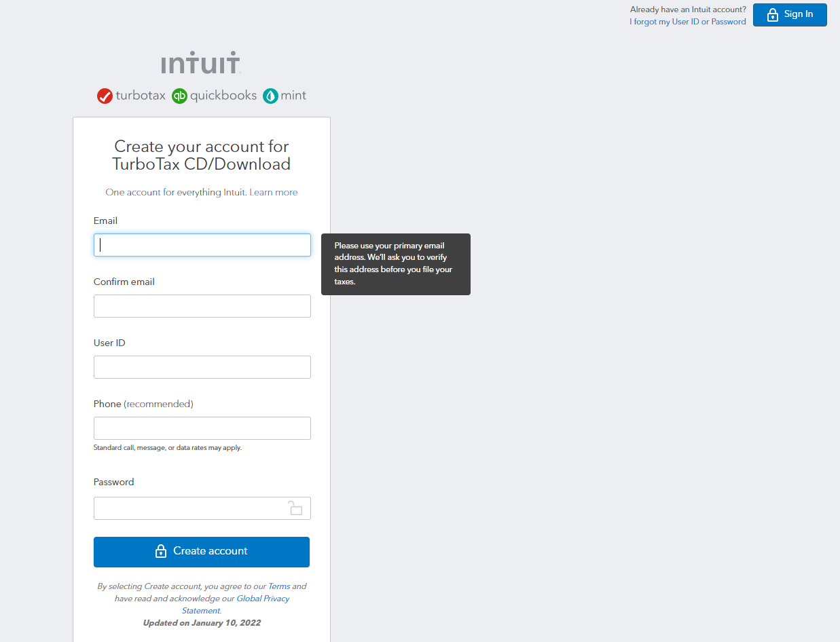Click the quickbooks brand name text
The height and width of the screenshot is (642, 840).
coord(223,96)
